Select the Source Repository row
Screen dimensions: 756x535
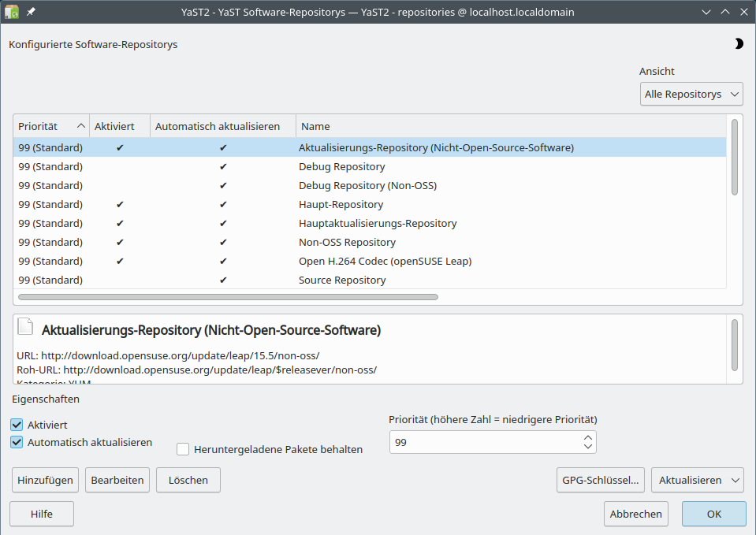pos(370,280)
